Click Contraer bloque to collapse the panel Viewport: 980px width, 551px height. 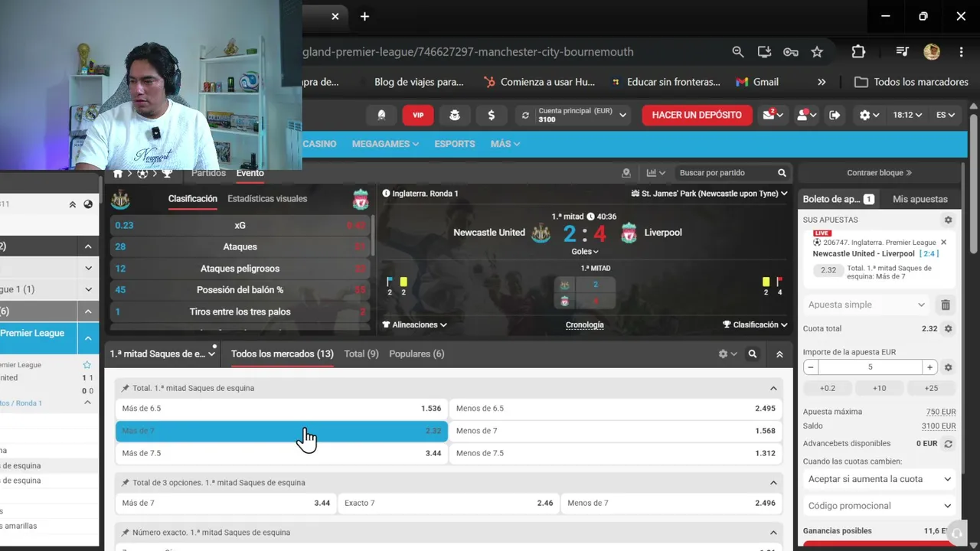pos(879,173)
